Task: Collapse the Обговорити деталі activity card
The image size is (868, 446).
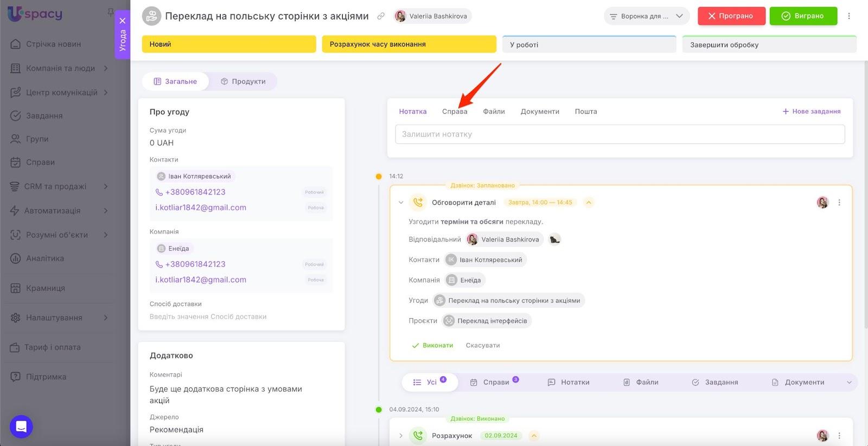Action: click(401, 203)
